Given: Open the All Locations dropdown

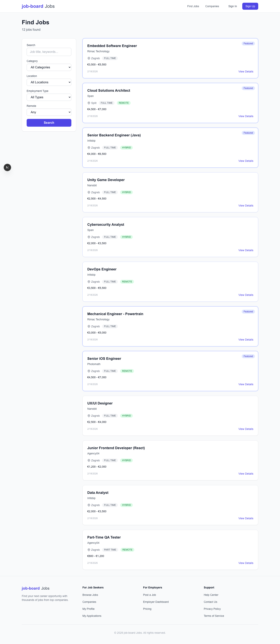Looking at the screenshot, I should click(x=49, y=82).
